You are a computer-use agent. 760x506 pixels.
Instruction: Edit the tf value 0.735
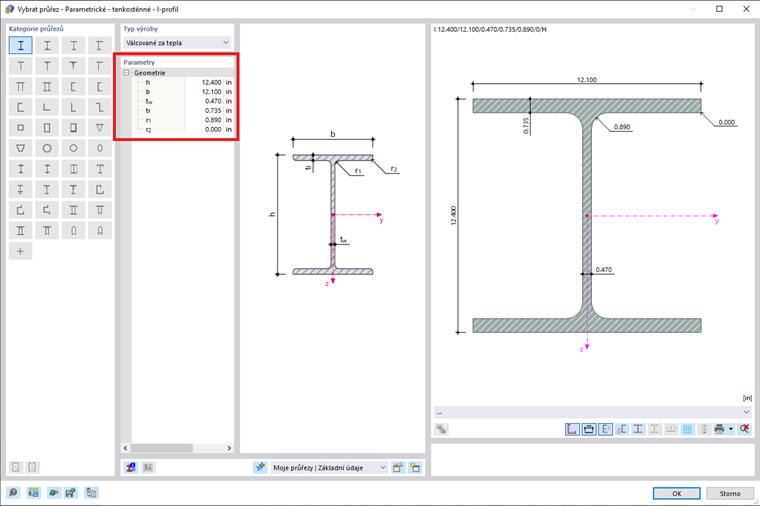coord(204,111)
